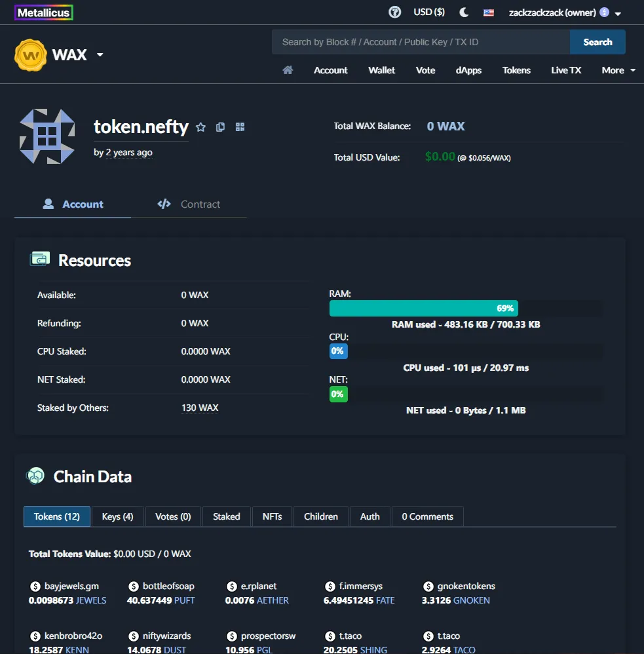Click the Metallicus logo
This screenshot has width=644, height=654.
44,12
